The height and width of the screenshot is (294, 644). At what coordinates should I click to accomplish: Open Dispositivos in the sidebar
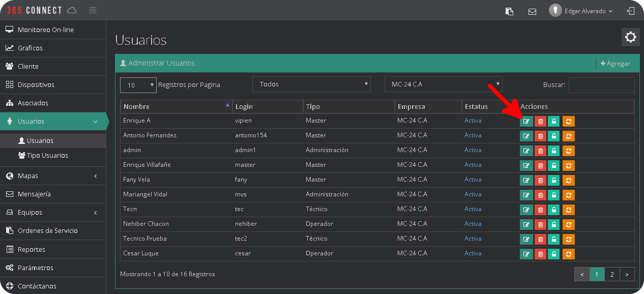[x=36, y=84]
